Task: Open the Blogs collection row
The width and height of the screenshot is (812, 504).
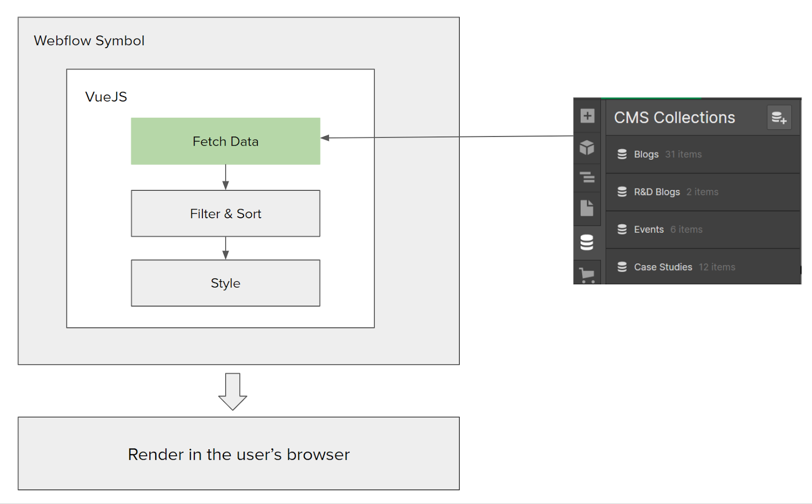Action: (703, 154)
